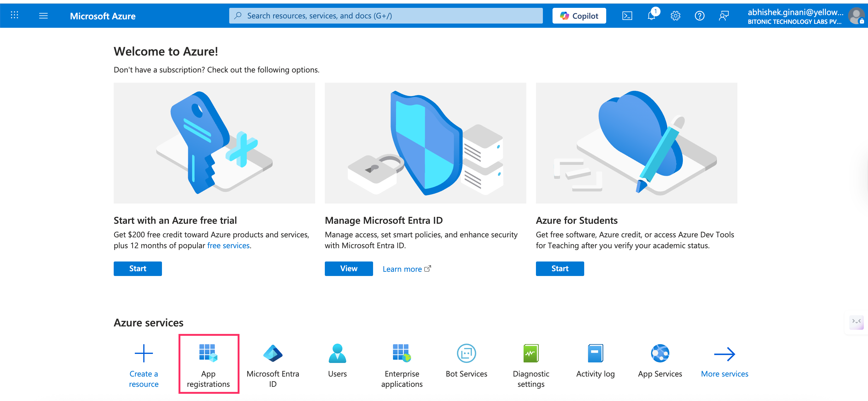This screenshot has width=868, height=401.
Task: Open Copilot from the top bar
Action: (x=579, y=15)
